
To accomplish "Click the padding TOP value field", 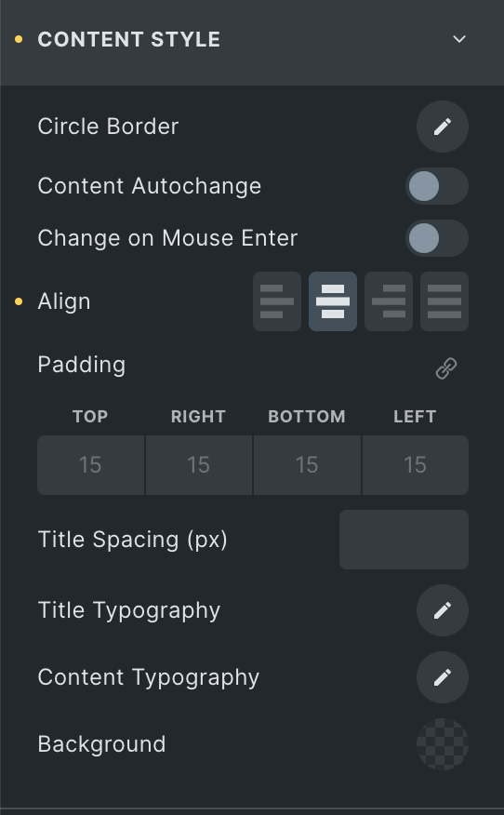I will click(90, 465).
